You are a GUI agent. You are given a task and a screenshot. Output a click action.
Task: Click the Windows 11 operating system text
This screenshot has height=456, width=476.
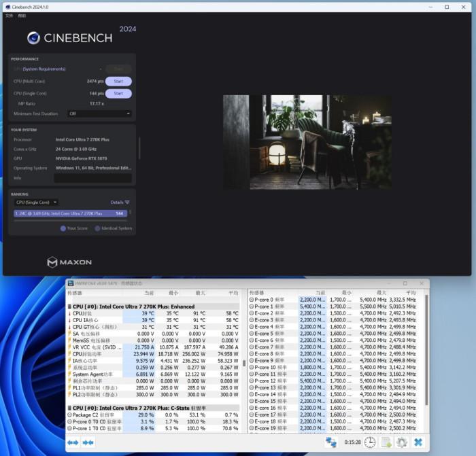tap(93, 168)
